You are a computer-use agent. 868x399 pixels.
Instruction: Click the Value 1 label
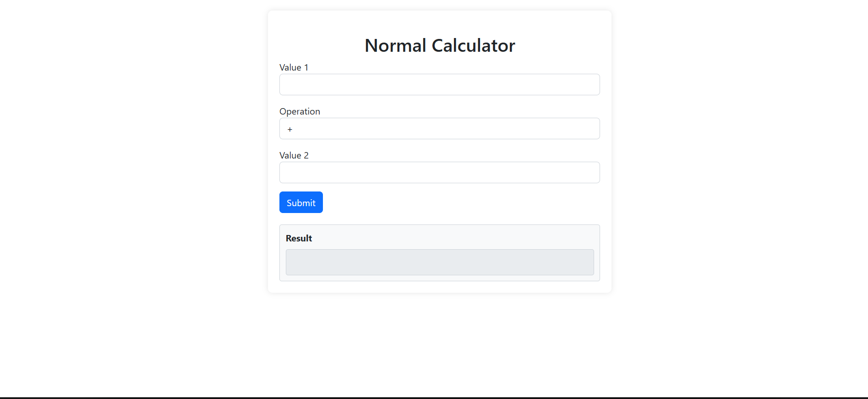(x=294, y=67)
